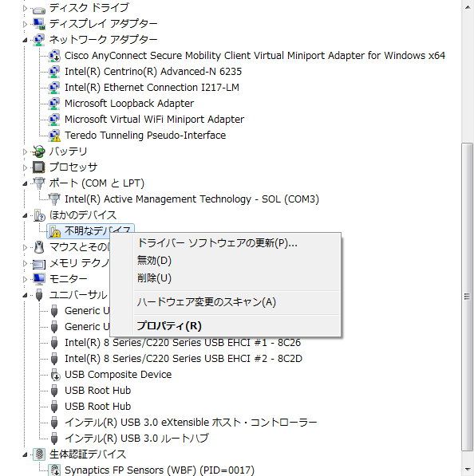Click the インテル USB 3.0 ルートハブ icon
This screenshot has height=476, width=474.
click(x=54, y=439)
